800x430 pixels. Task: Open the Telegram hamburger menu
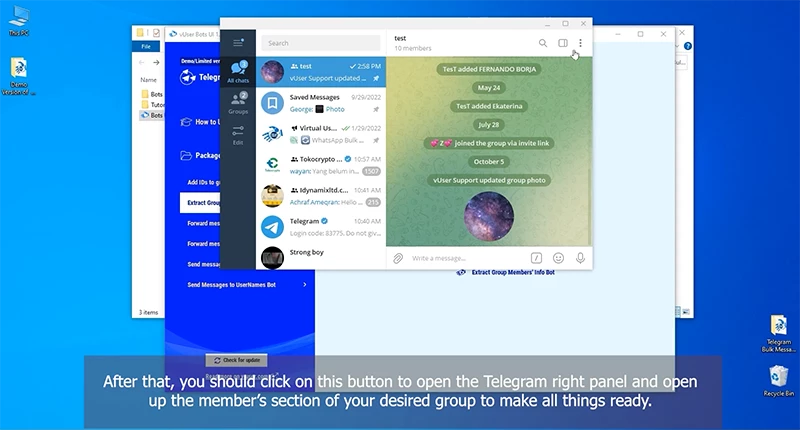click(x=238, y=43)
